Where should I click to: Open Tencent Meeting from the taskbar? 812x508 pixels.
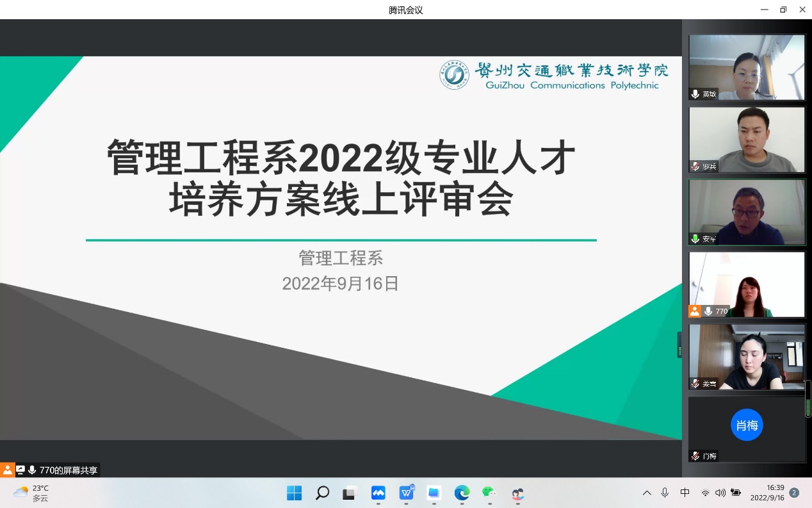coord(378,493)
